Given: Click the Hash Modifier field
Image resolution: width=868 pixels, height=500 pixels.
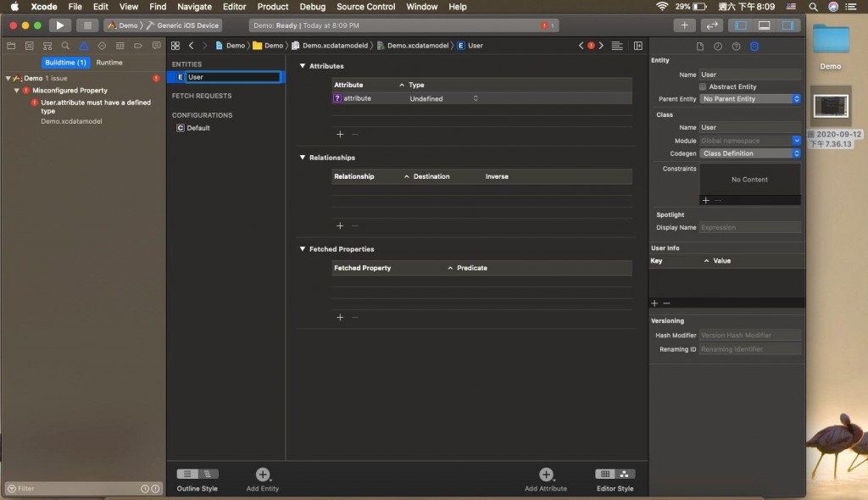Looking at the screenshot, I should click(750, 335).
